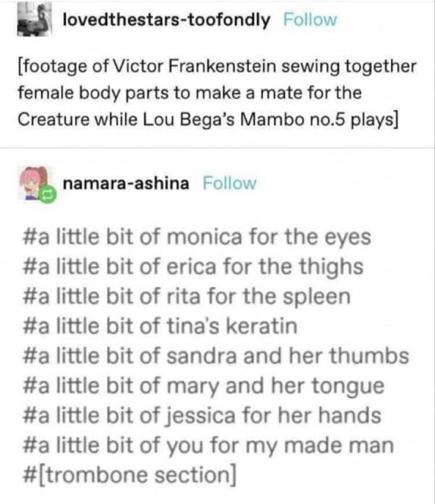
Task: Open the sandra and her thumbs tag
Action: click(216, 356)
